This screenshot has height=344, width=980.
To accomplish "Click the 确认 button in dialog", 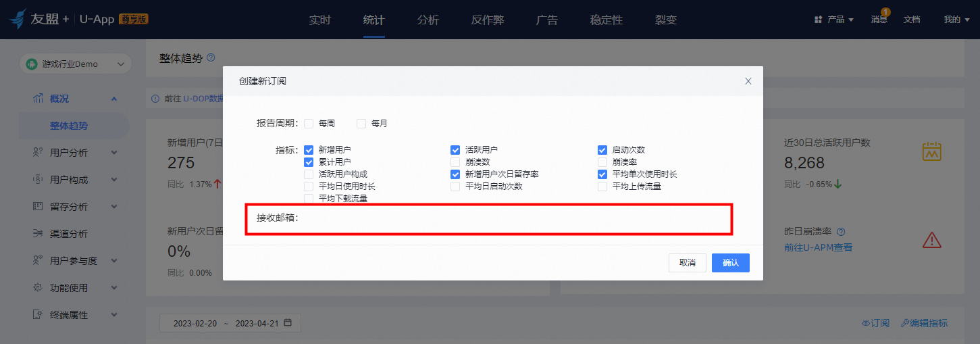I will pos(731,263).
